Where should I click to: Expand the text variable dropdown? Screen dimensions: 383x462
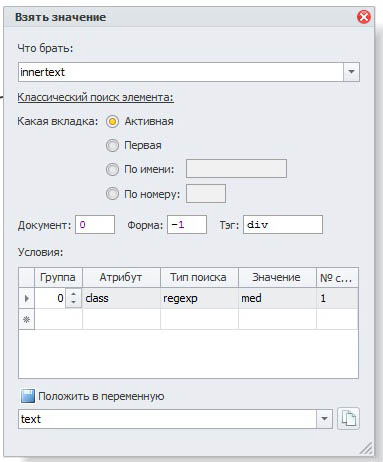[324, 419]
